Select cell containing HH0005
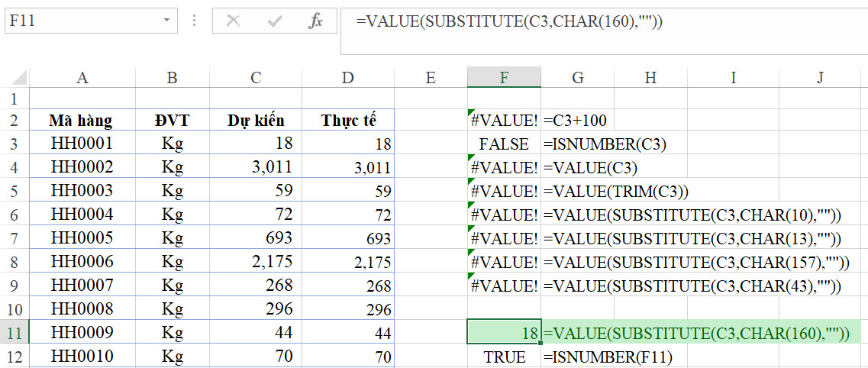This screenshot has height=368, width=868. (82, 238)
